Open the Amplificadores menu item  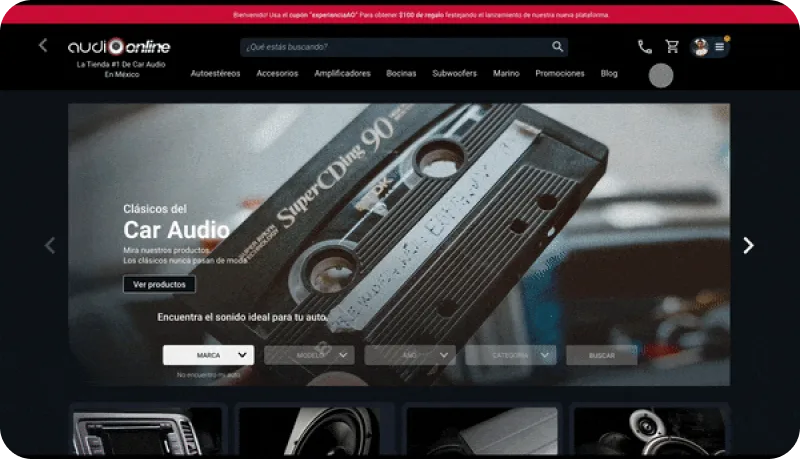coord(342,74)
